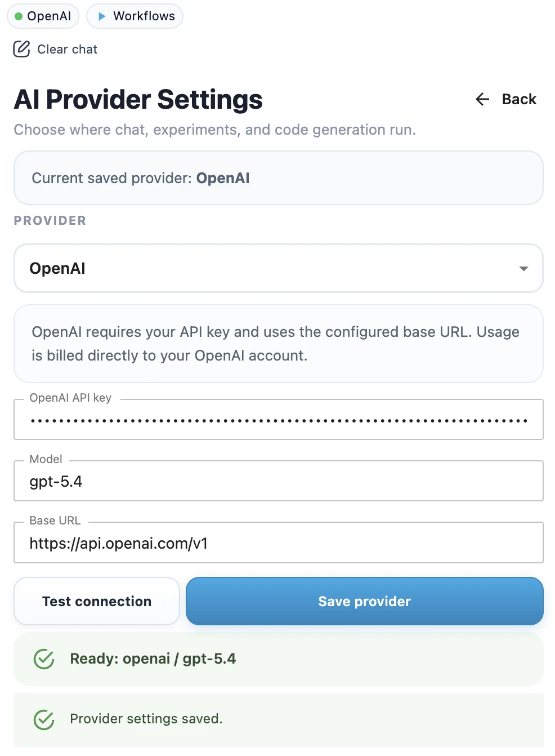Screen dimensions: 555x756
Task: Click the Back link
Action: (x=518, y=99)
